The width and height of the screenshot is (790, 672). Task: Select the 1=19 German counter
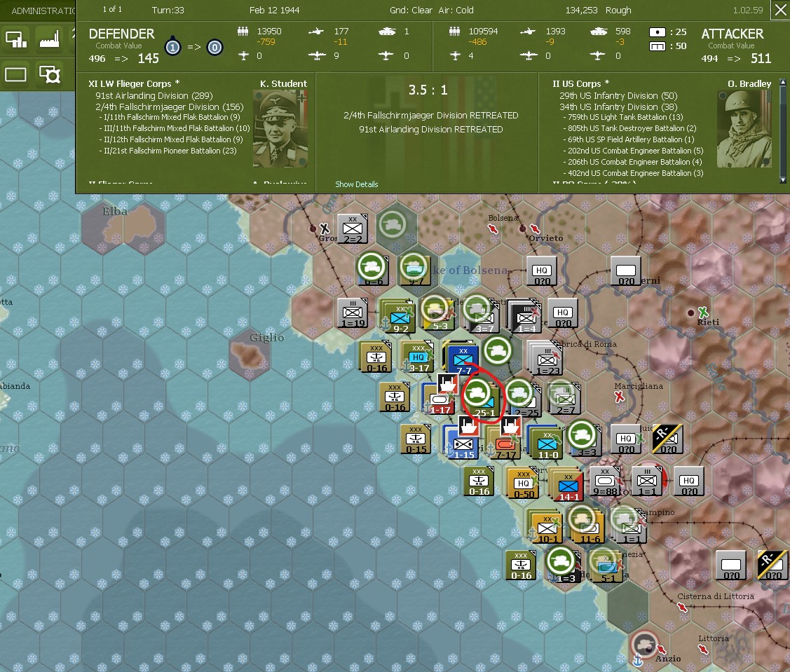pyautogui.click(x=353, y=313)
